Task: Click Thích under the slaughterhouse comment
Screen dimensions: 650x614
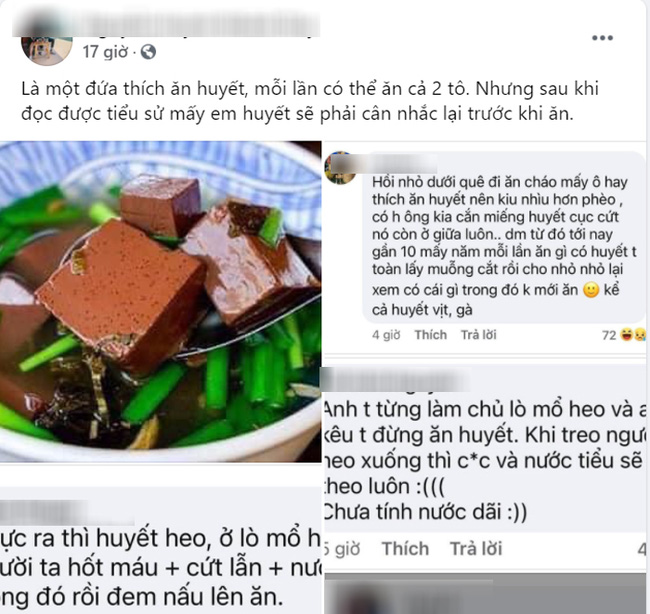Action: click(x=405, y=548)
